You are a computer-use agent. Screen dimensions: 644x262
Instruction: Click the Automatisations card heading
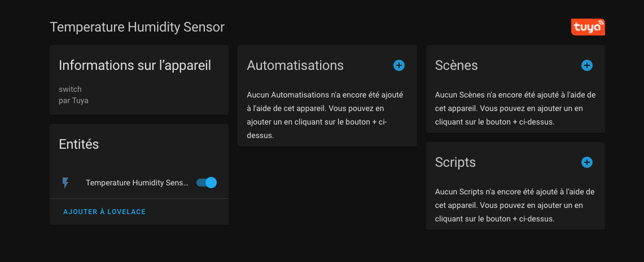(295, 65)
